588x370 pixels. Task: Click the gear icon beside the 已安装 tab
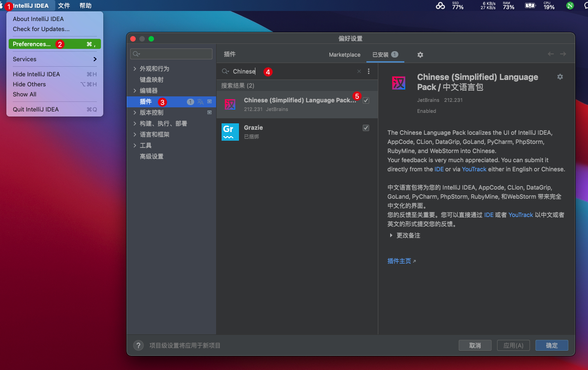(x=420, y=55)
